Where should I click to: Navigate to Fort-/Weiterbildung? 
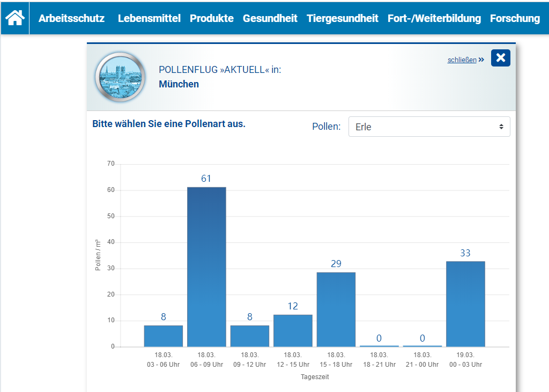(x=434, y=18)
